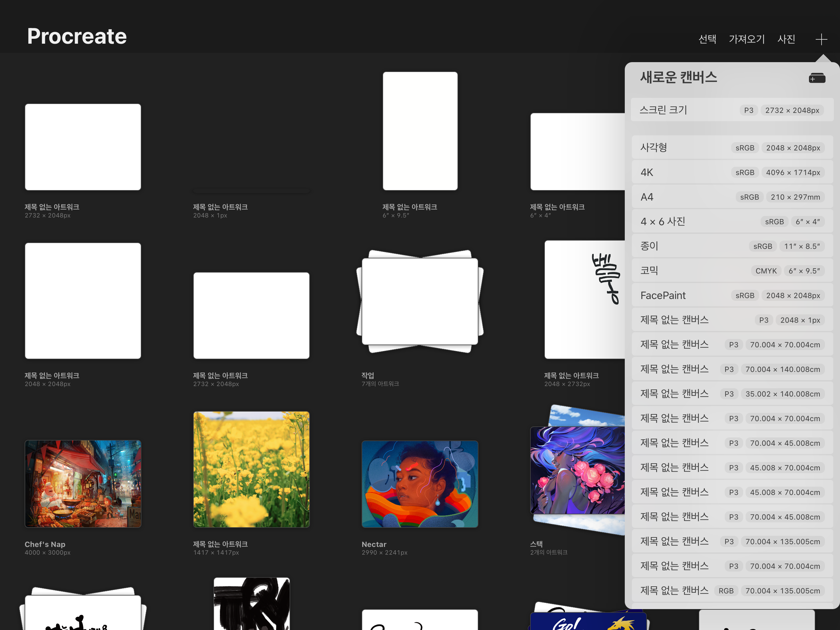Choose the 코믹 CMYK preset
Viewport: 840px width, 630px height.
point(732,271)
